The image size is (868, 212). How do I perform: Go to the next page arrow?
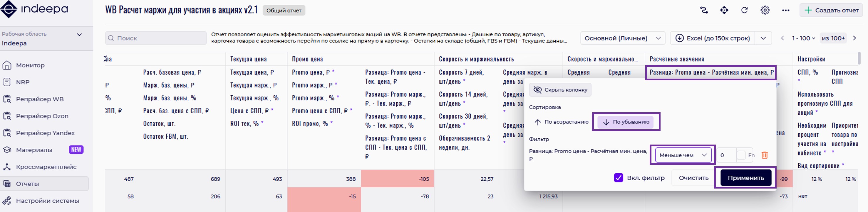854,38
